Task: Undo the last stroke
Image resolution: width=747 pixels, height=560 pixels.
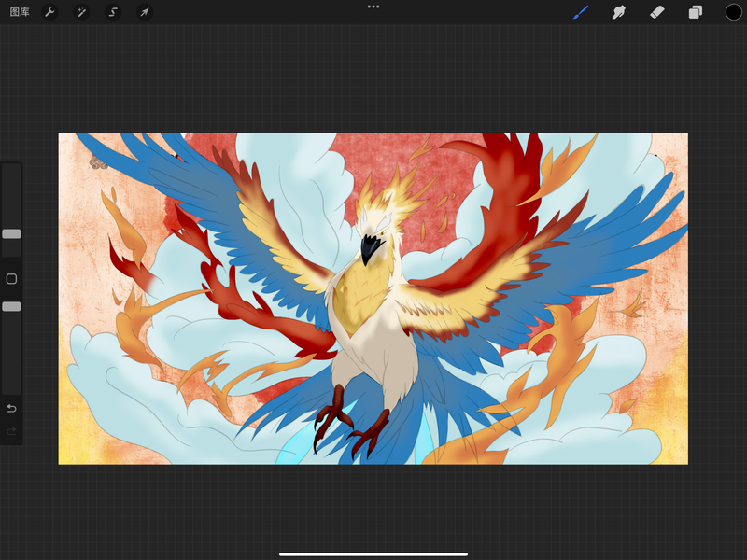Action: 11,409
